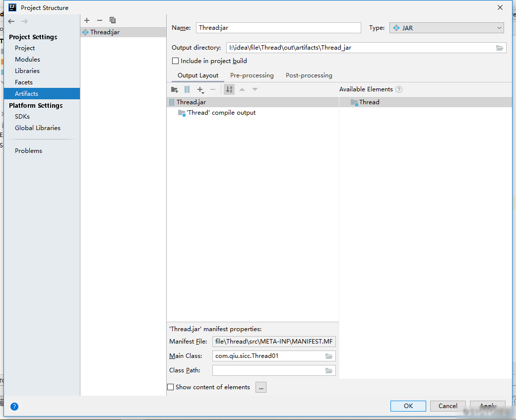Click the create archive icon in Output Layout
Viewport: 516px width, 420px height.
pos(187,89)
